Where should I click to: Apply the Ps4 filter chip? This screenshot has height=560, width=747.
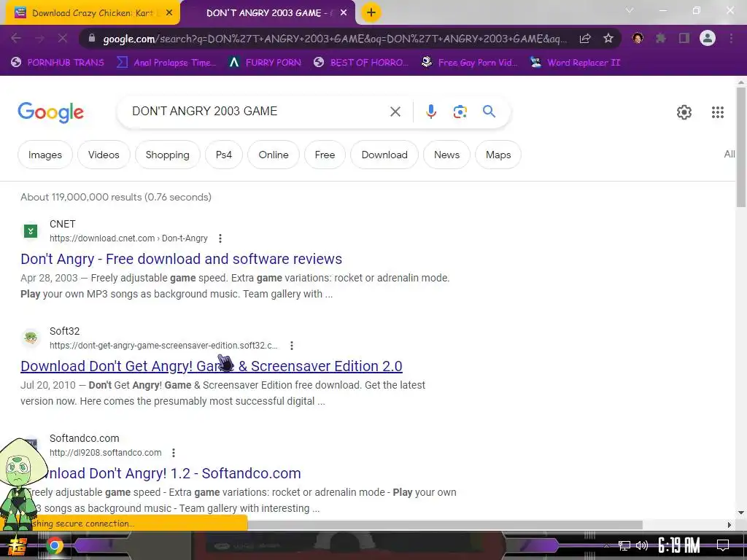tap(223, 155)
